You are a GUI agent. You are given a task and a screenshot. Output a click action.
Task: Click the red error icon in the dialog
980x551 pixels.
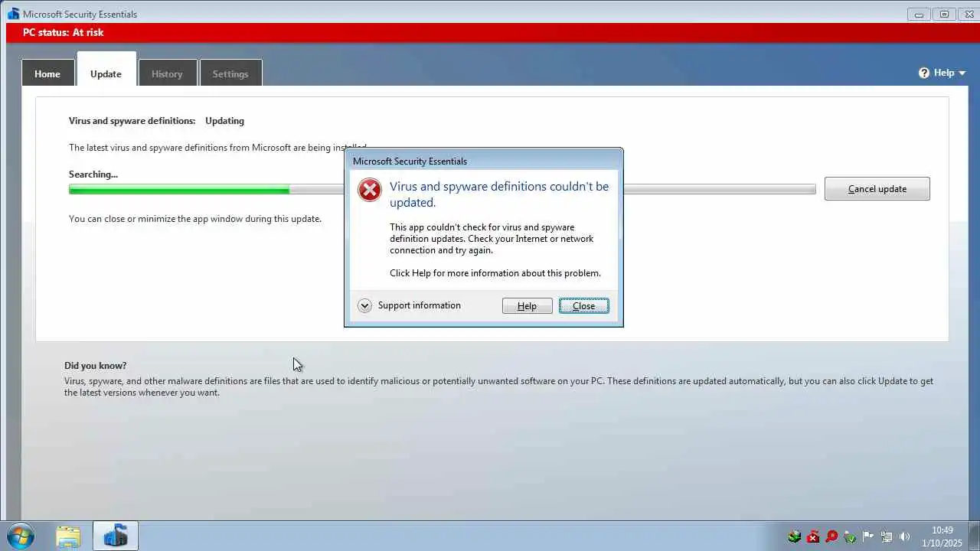(370, 190)
